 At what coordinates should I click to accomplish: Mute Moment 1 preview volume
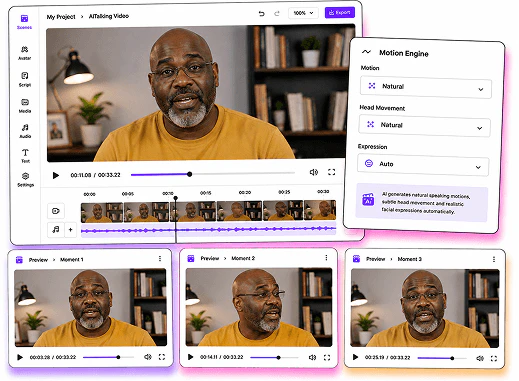[x=148, y=357]
